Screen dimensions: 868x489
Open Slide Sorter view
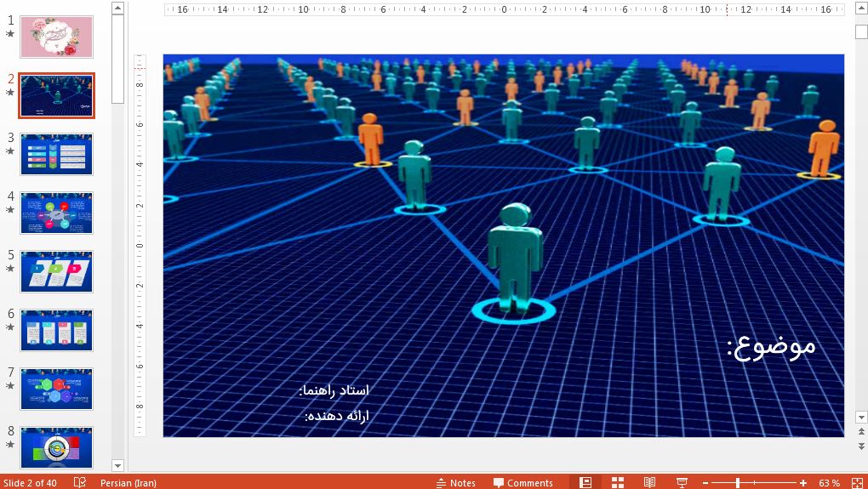[618, 482]
